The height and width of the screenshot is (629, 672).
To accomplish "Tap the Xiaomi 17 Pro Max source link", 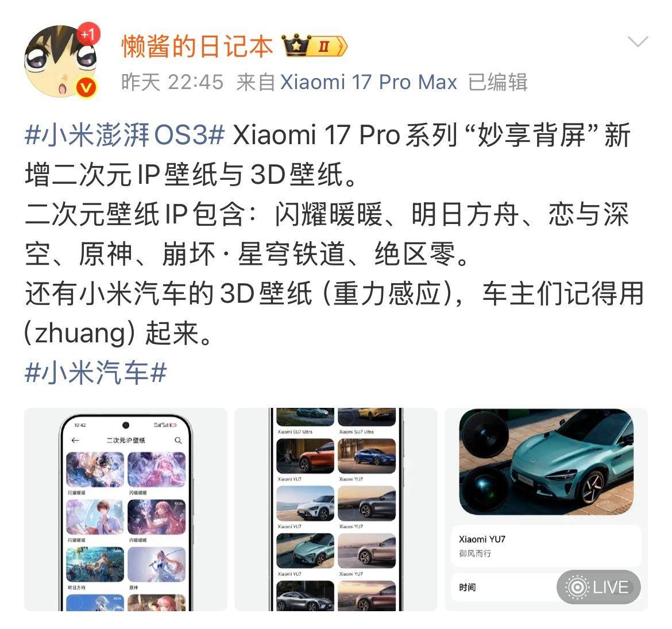I will pos(369,82).
